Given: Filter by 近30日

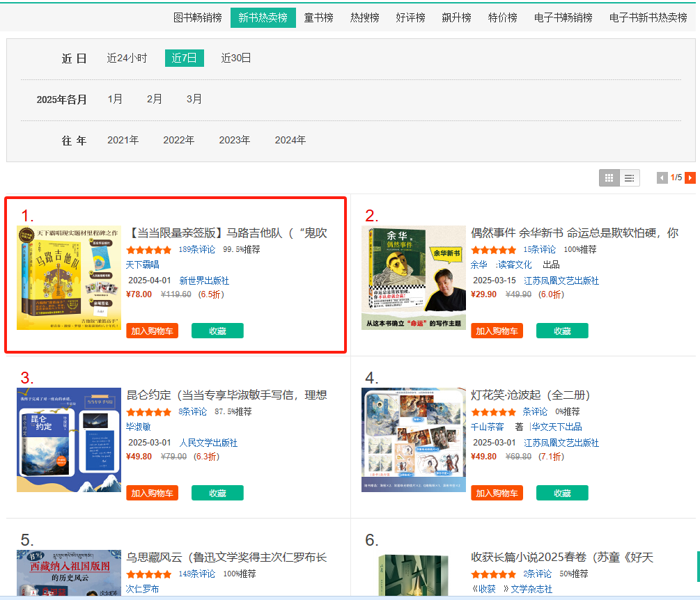Looking at the screenshot, I should (x=235, y=58).
